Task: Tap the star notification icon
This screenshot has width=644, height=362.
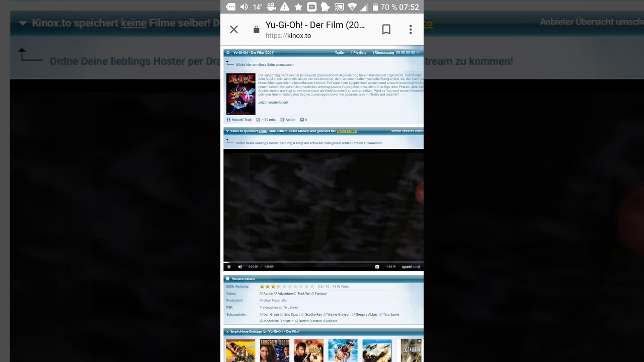Action: 298,7
